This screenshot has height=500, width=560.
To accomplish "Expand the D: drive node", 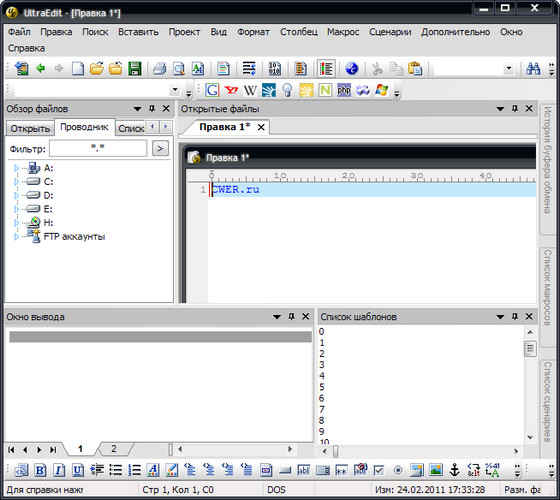I will [16, 195].
